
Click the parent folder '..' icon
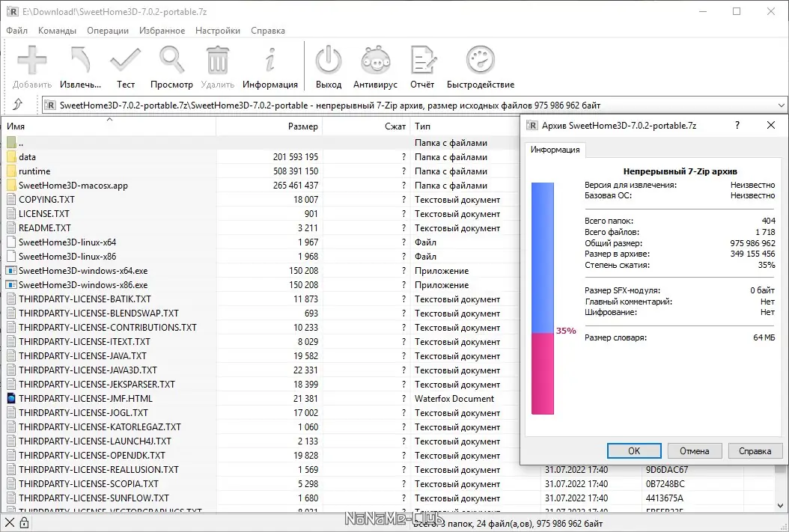coord(11,143)
